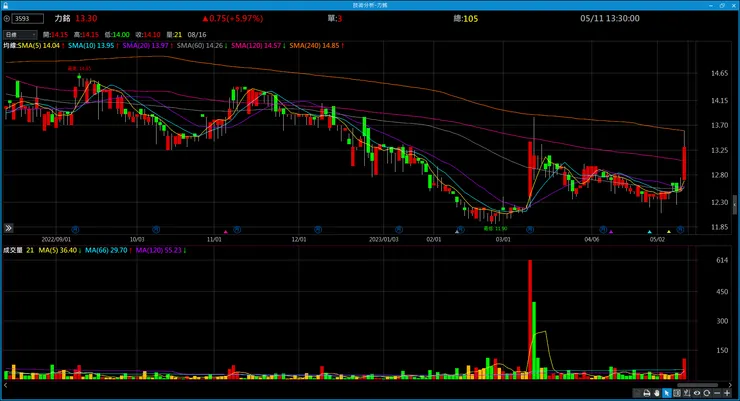
Task: Click the circled plus icon beside stock code
Action: 7,19
